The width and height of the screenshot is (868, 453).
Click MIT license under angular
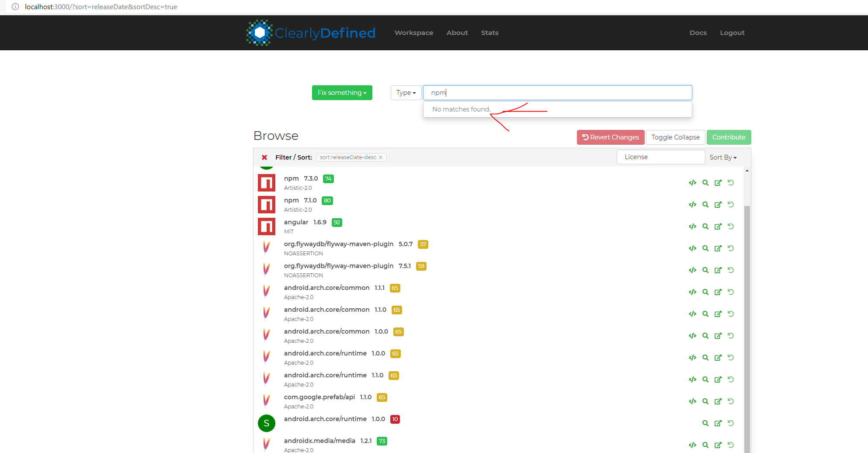[289, 232]
